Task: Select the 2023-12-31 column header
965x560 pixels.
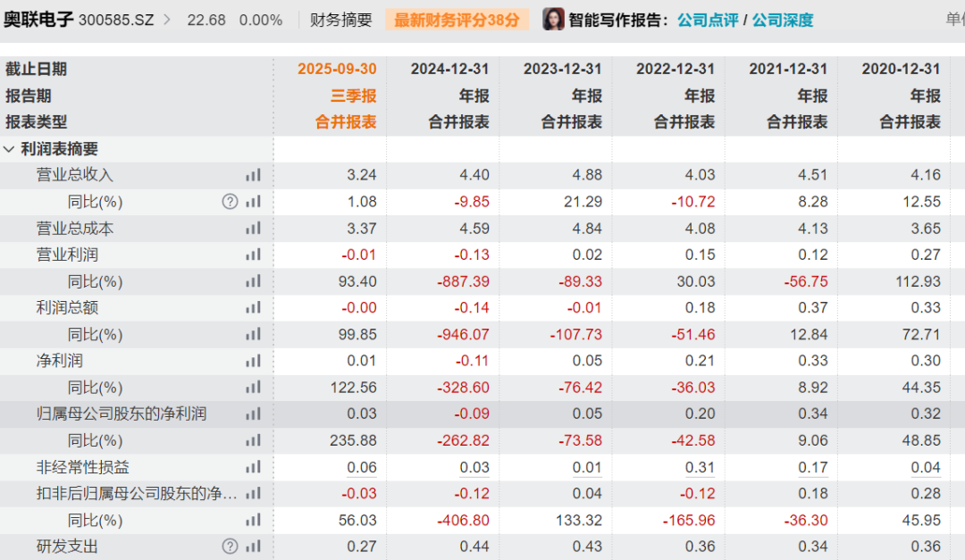Action: tap(563, 69)
